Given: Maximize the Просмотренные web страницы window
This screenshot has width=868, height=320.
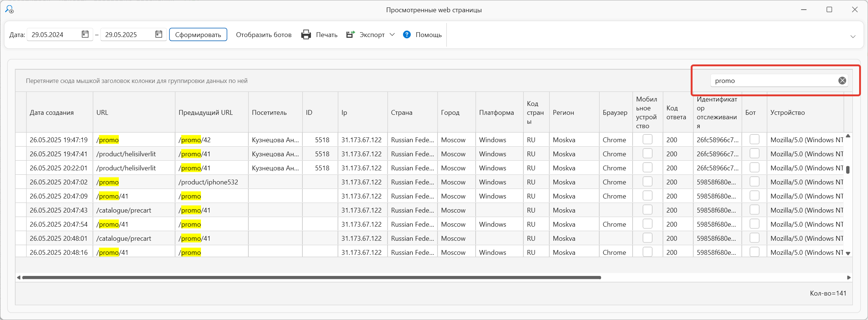Looking at the screenshot, I should pos(829,10).
